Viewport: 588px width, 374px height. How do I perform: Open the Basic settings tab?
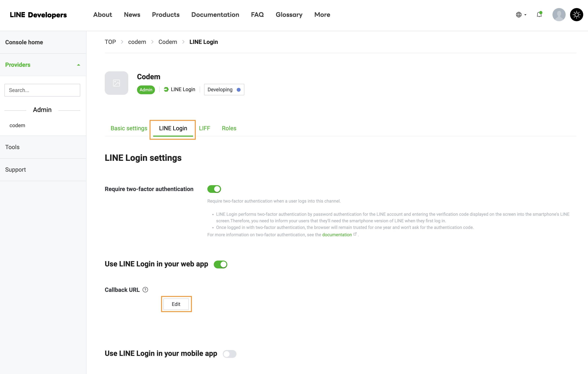point(129,128)
